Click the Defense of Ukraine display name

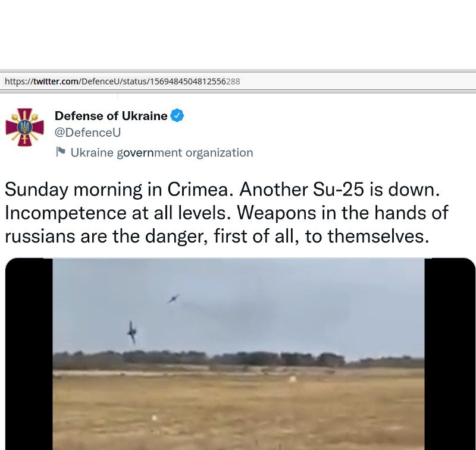(111, 116)
